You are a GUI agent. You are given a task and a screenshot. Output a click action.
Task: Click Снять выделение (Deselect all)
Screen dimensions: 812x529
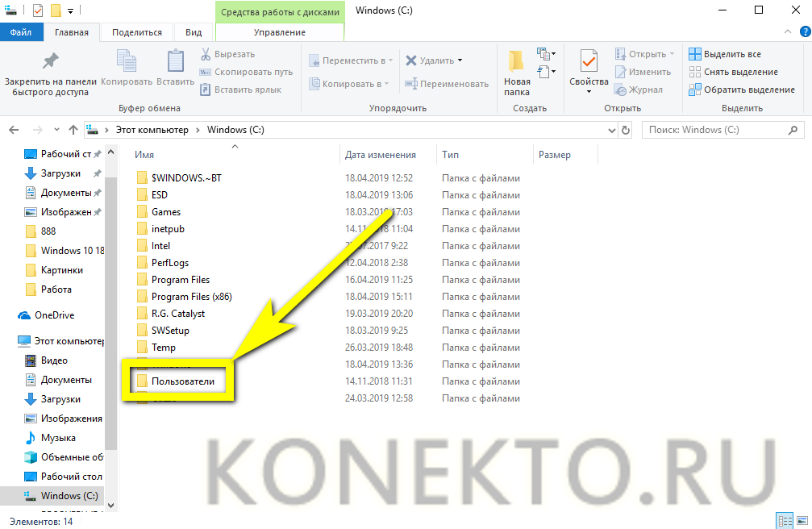pyautogui.click(x=733, y=72)
